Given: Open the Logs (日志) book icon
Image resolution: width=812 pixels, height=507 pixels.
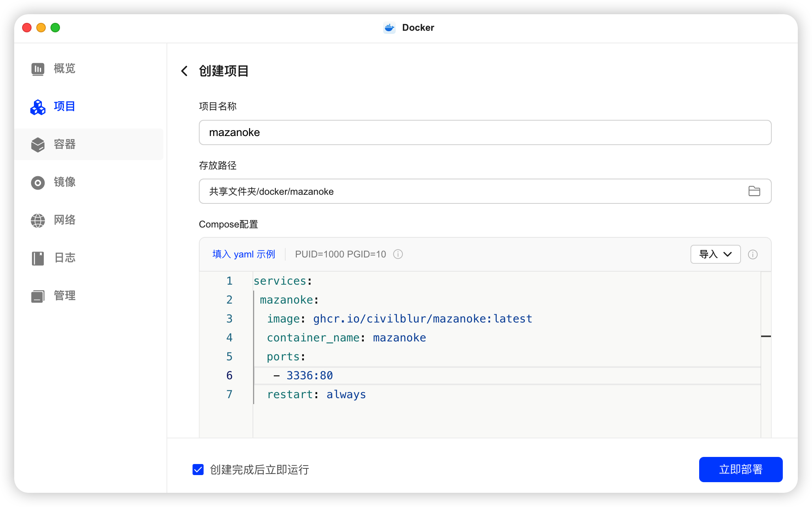Looking at the screenshot, I should coord(38,258).
